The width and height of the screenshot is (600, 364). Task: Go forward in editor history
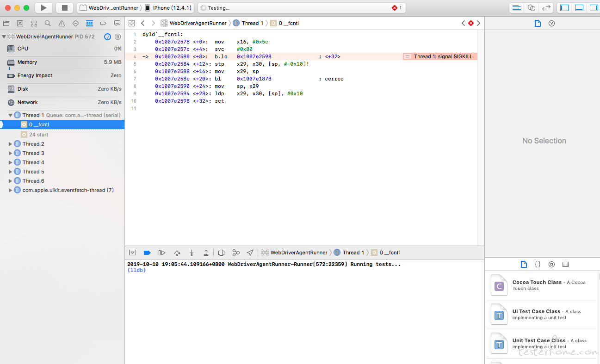[153, 23]
